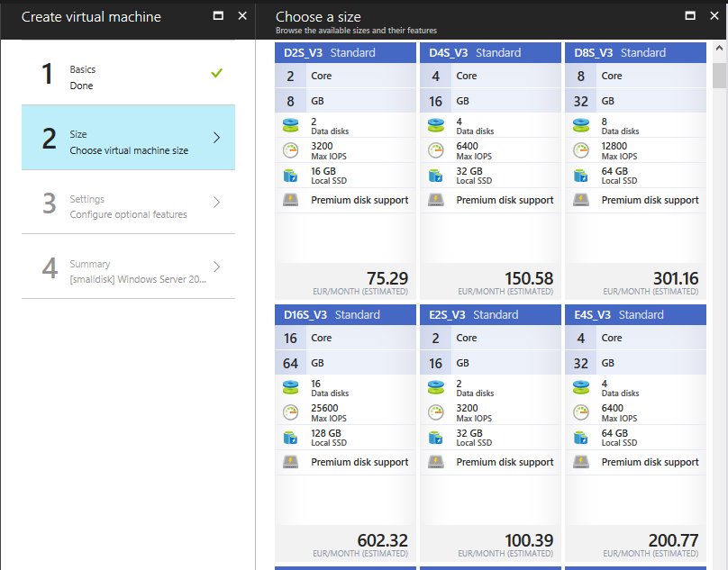728x570 pixels.
Task: Click the 128 GB Local SSD value
Action: pyautogui.click(x=326, y=433)
